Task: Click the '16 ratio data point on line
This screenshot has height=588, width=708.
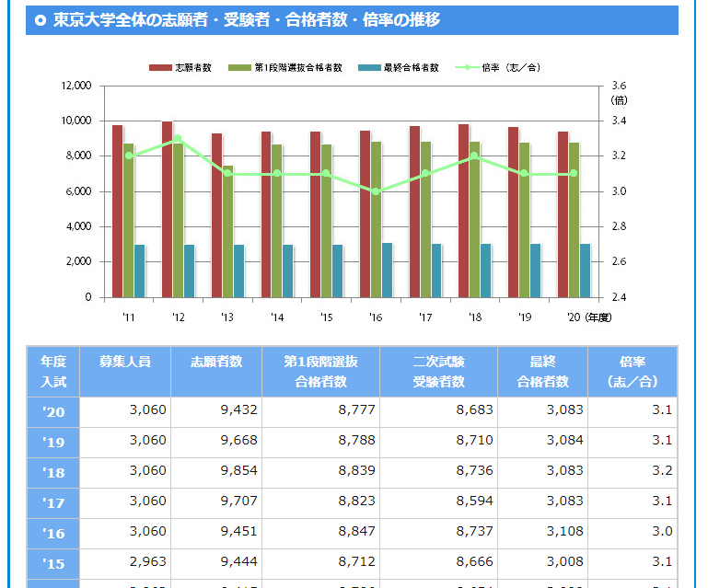Action: point(376,191)
